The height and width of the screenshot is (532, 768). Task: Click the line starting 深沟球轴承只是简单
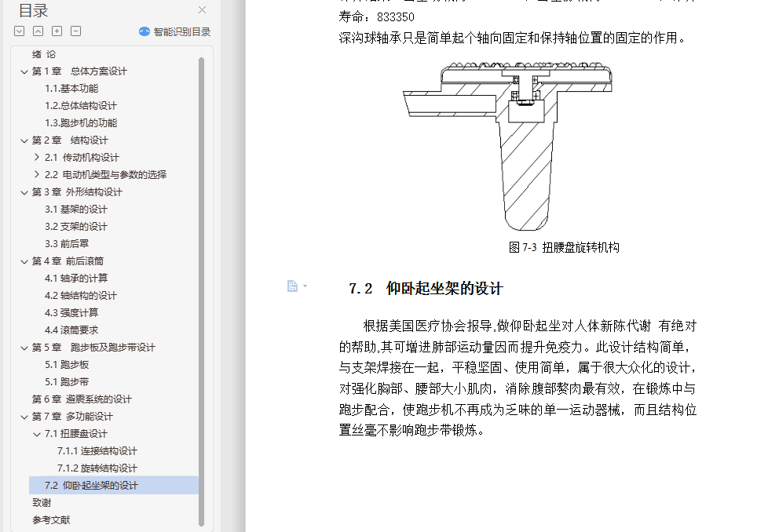(x=514, y=38)
